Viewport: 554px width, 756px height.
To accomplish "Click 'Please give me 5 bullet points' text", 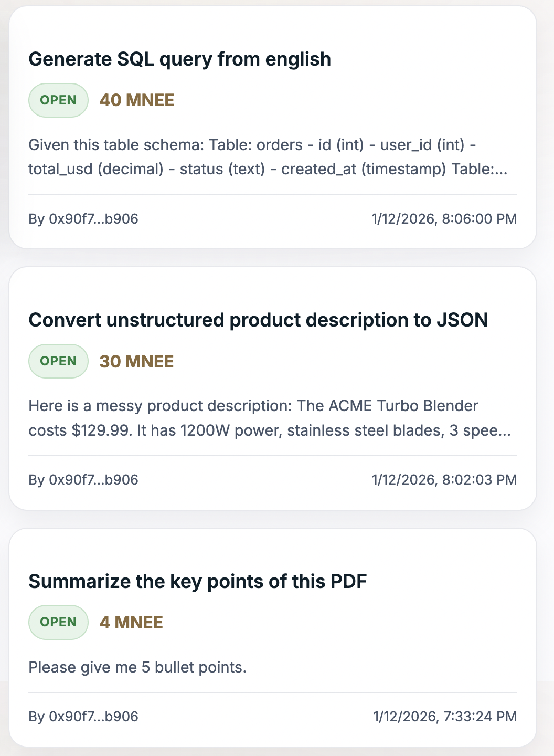I will 137,667.
